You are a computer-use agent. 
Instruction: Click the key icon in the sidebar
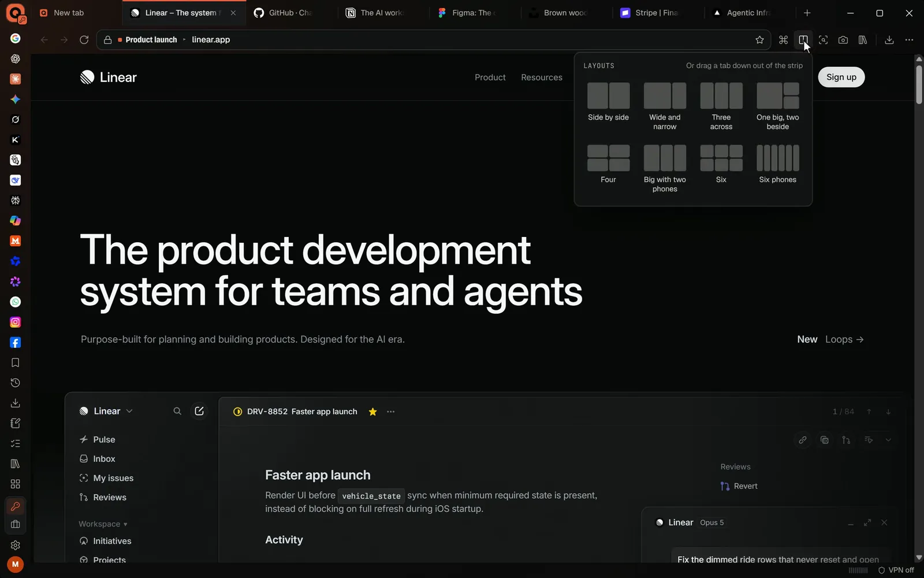[x=16, y=507]
